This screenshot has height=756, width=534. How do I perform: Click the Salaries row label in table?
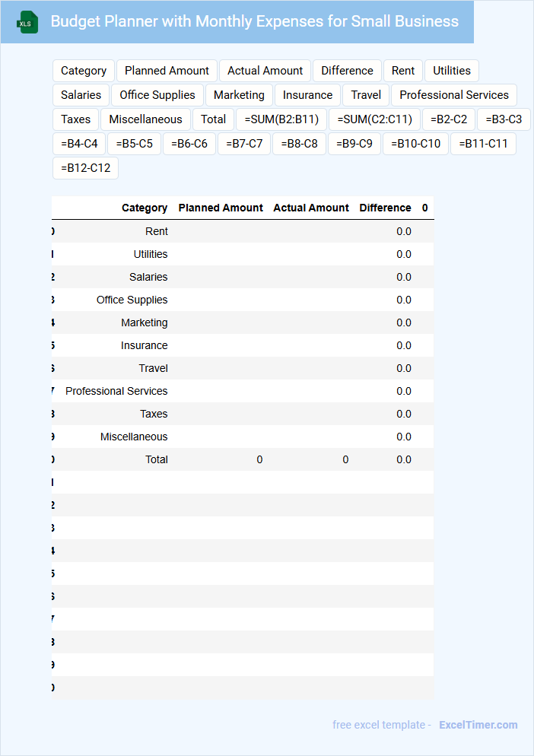(148, 277)
